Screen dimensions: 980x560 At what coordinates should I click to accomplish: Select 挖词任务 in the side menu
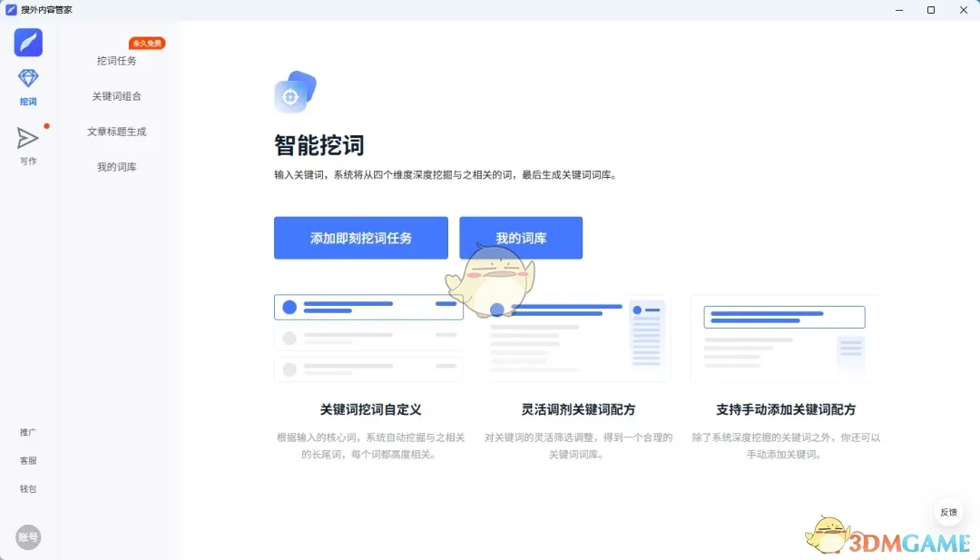click(117, 61)
